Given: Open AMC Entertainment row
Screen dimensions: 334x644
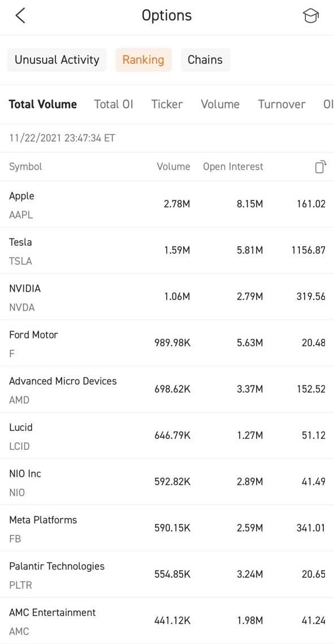Looking at the screenshot, I should click(x=167, y=621).
